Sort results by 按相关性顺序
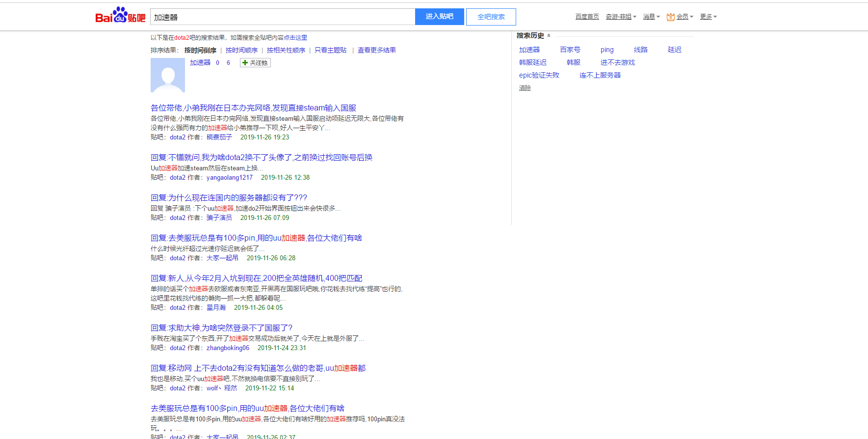The height and width of the screenshot is (439, 868). coord(286,50)
